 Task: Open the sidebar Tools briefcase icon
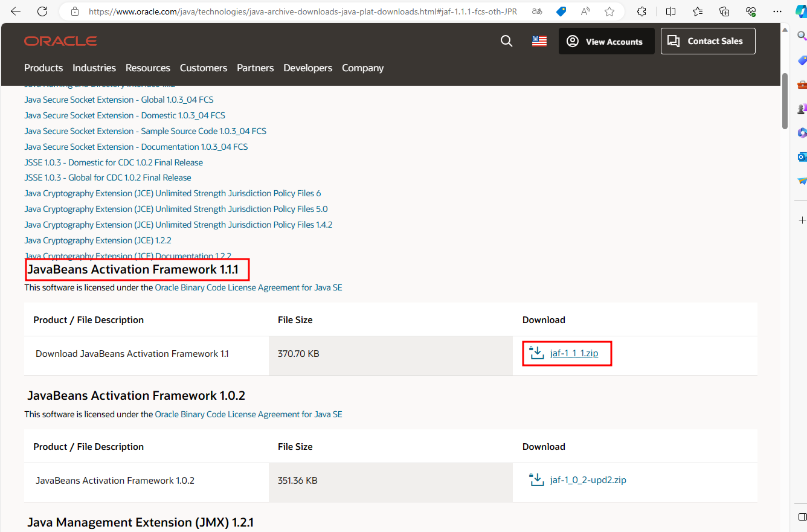pyautogui.click(x=802, y=85)
